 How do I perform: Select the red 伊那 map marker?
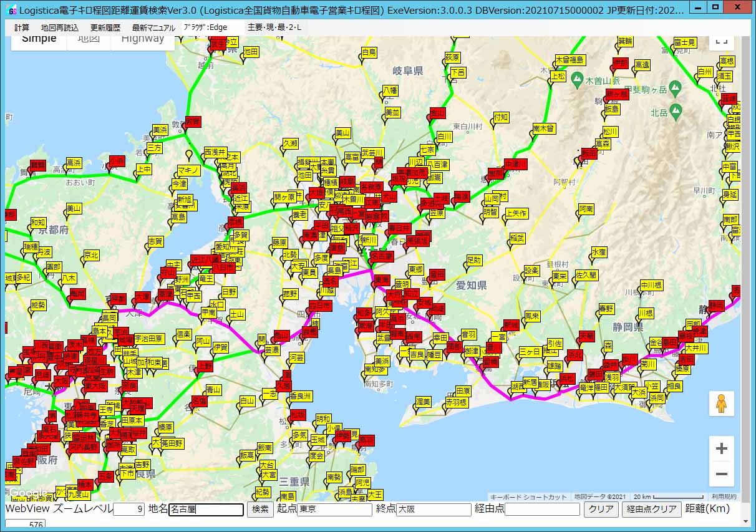pos(620,63)
